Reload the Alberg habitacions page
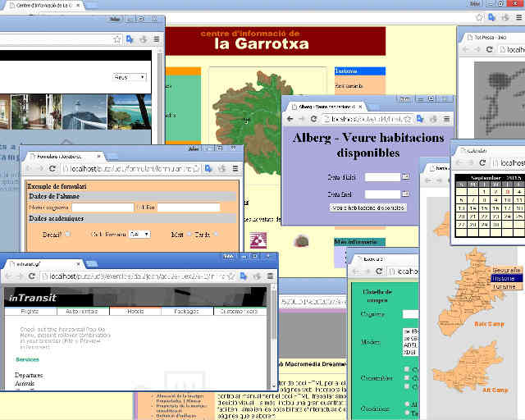Image resolution: width=525 pixels, height=420 pixels. [315, 119]
